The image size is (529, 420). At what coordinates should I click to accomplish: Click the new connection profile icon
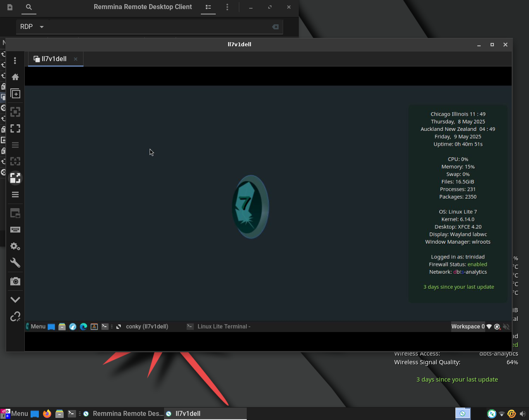(10, 7)
